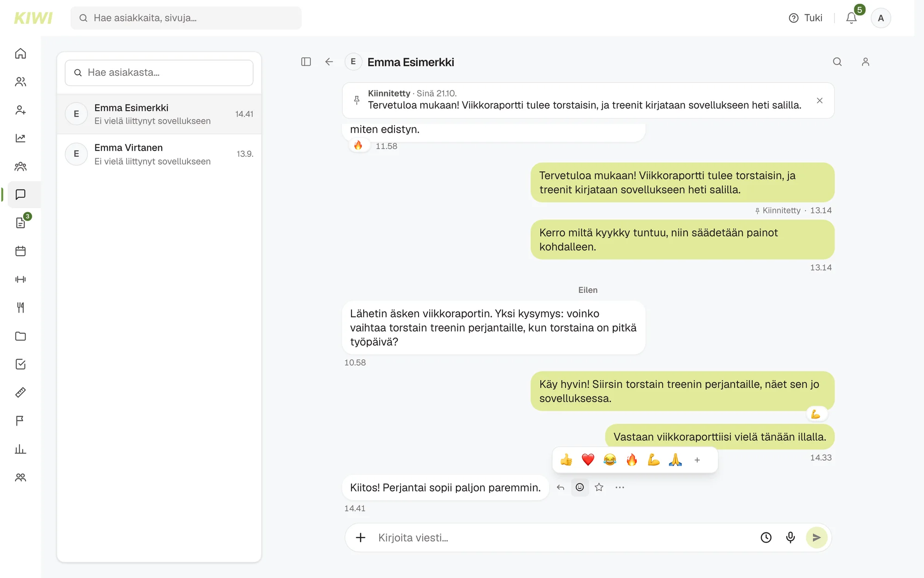
Task: Toggle the conversation list sidebar panel
Action: 306,62
